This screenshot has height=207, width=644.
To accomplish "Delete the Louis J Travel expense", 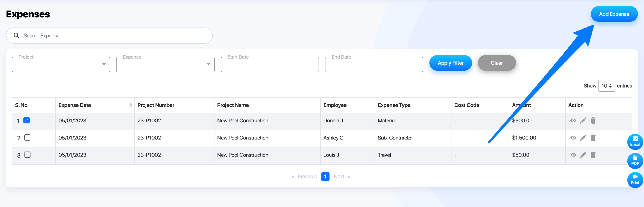I will pos(593,155).
